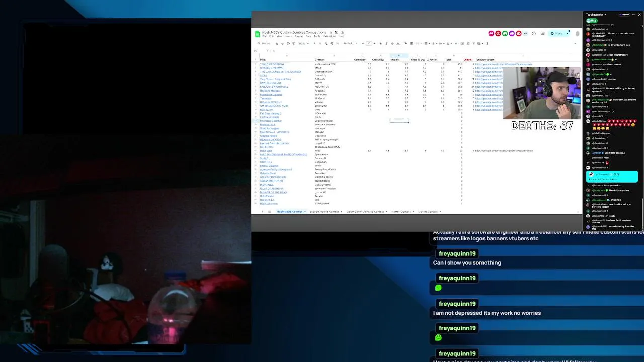Screen dimensions: 644x362
Task: Open the TRIALS OF SORROW map link
Action: pyautogui.click(x=272, y=64)
